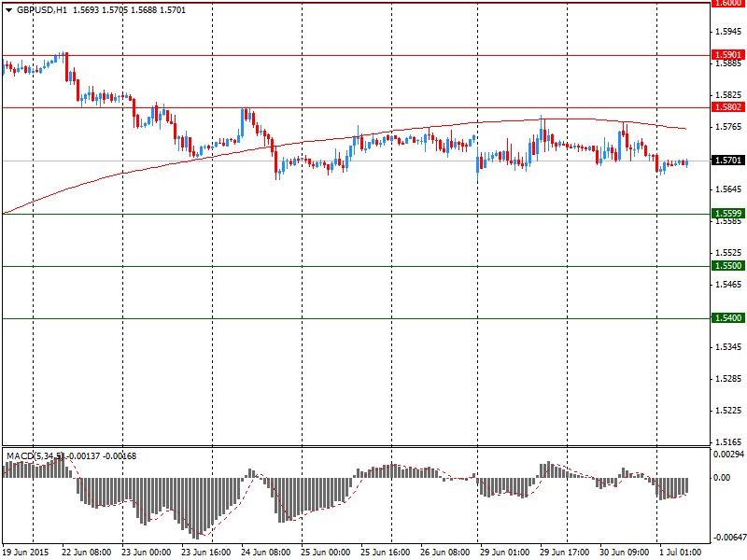Select the 1.5901 resistance price label
This screenshot has height=560, width=747.
coord(728,55)
